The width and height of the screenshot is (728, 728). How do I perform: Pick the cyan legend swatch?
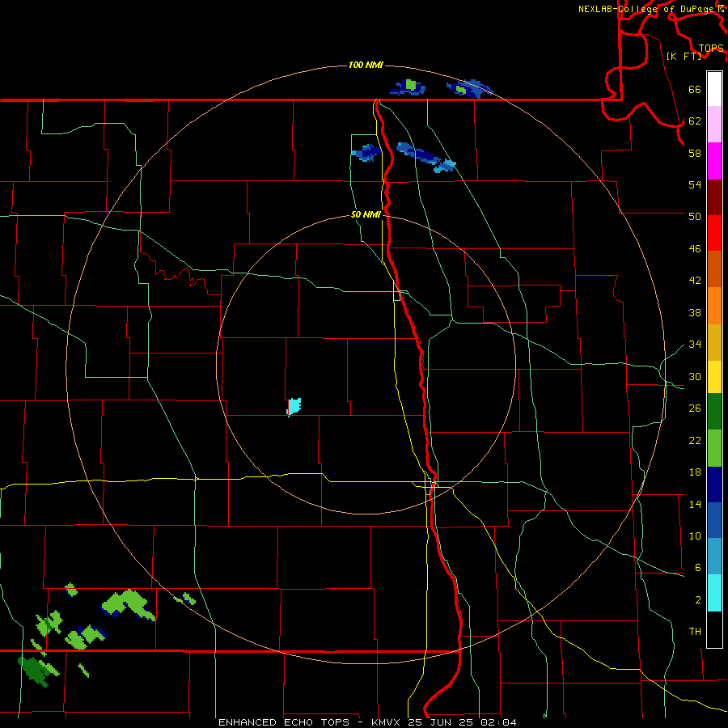tap(714, 594)
